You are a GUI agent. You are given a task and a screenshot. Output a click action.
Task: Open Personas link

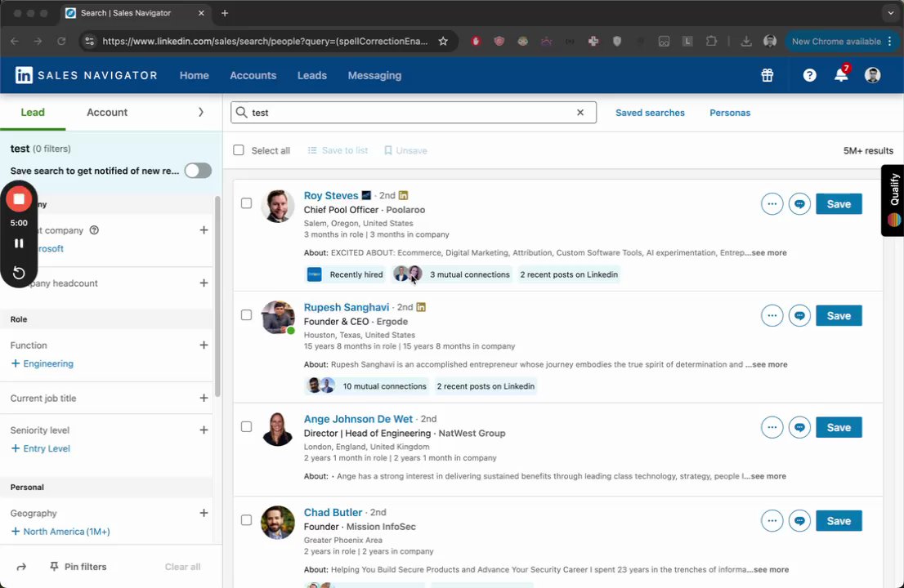[730, 113]
